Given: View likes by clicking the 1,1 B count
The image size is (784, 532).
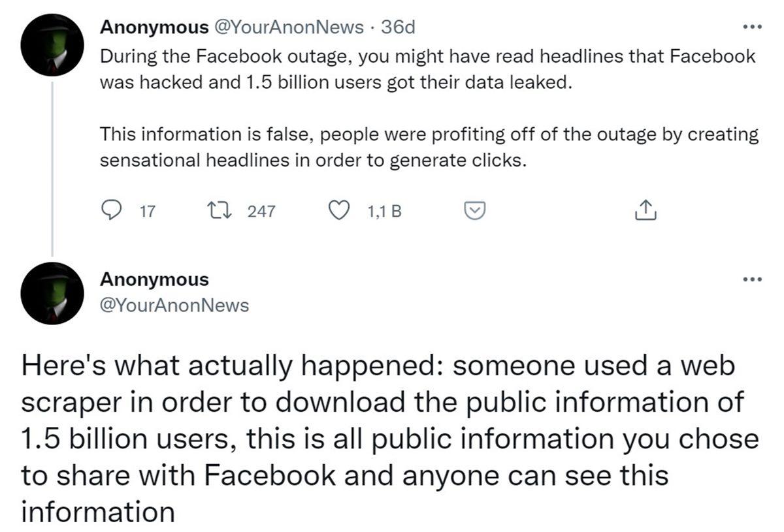Looking at the screenshot, I should (383, 210).
